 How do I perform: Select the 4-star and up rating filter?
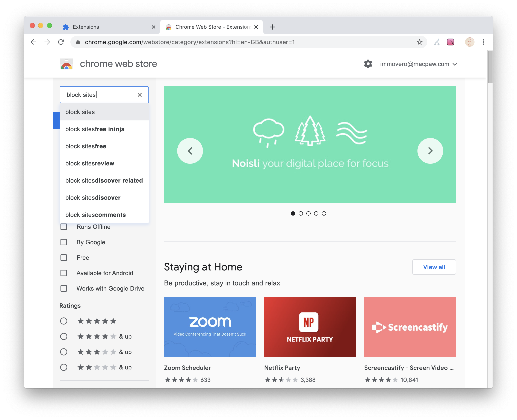[63, 336]
